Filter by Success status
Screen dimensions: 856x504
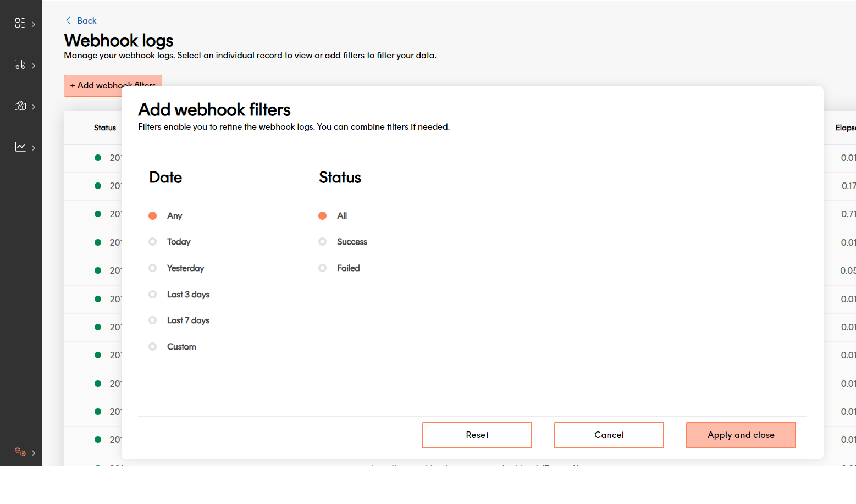323,242
